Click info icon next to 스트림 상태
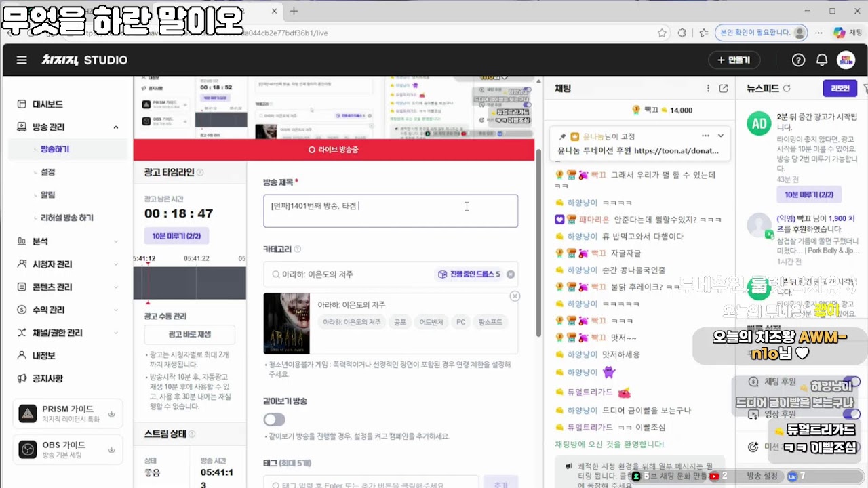The width and height of the screenshot is (868, 488). point(192,434)
